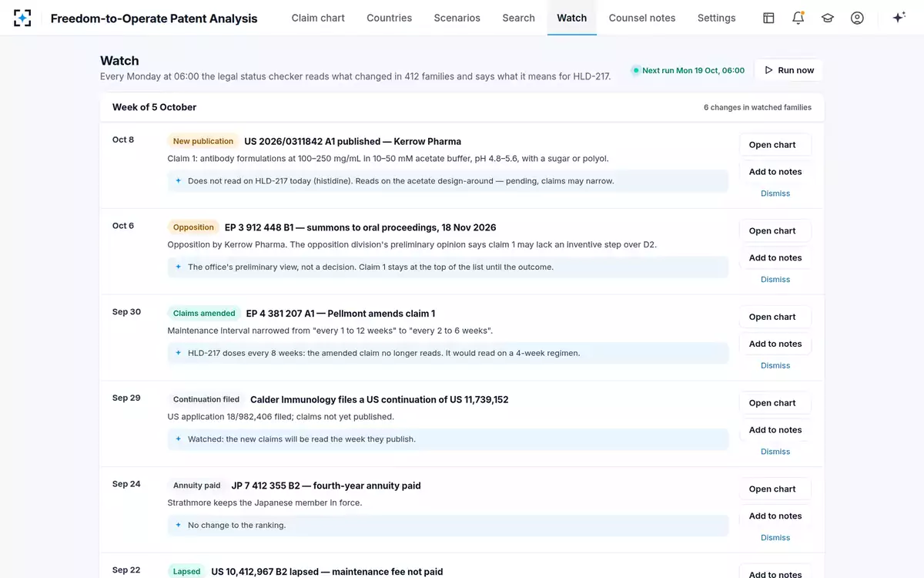The image size is (924, 578).
Task: Dismiss the Sep 24 Annuity paid item
Action: click(775, 538)
